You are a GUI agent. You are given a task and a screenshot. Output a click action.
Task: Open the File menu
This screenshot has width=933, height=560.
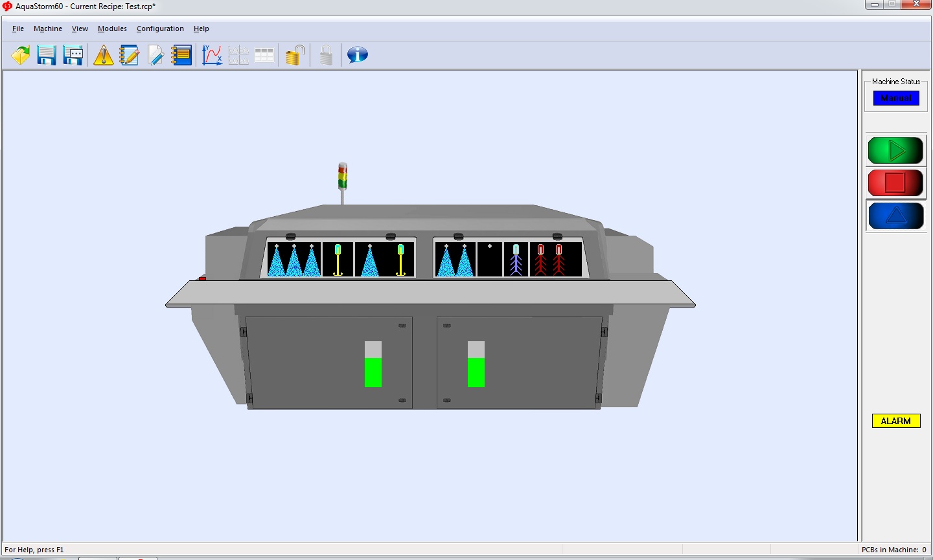18,28
